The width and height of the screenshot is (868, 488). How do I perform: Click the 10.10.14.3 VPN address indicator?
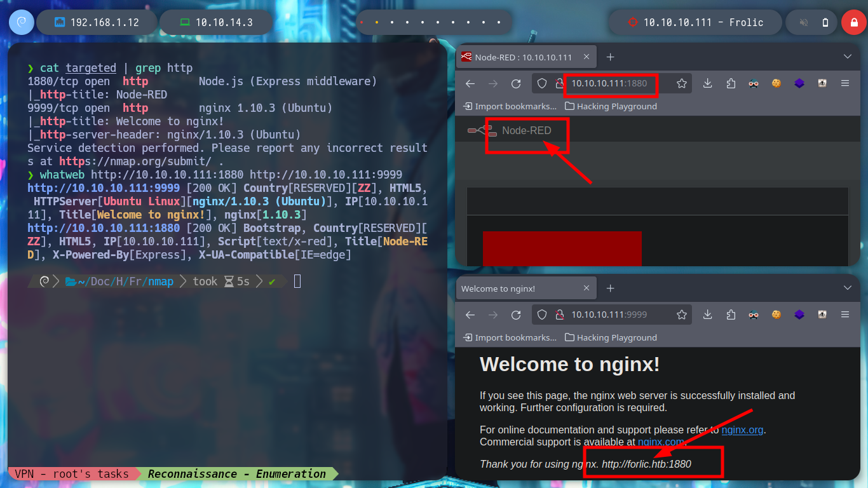click(217, 22)
